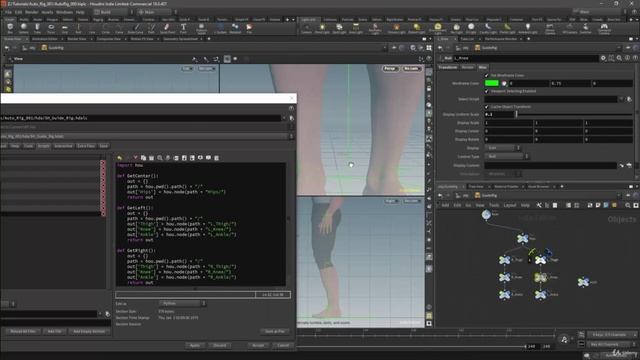Switch to the Transform parameter tab
The height and width of the screenshot is (360, 640).
click(x=448, y=67)
